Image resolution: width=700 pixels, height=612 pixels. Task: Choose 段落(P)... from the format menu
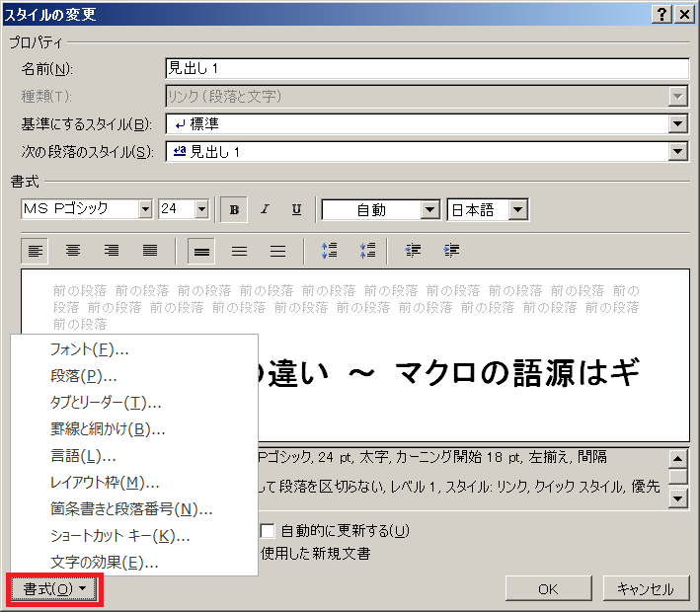(x=134, y=376)
